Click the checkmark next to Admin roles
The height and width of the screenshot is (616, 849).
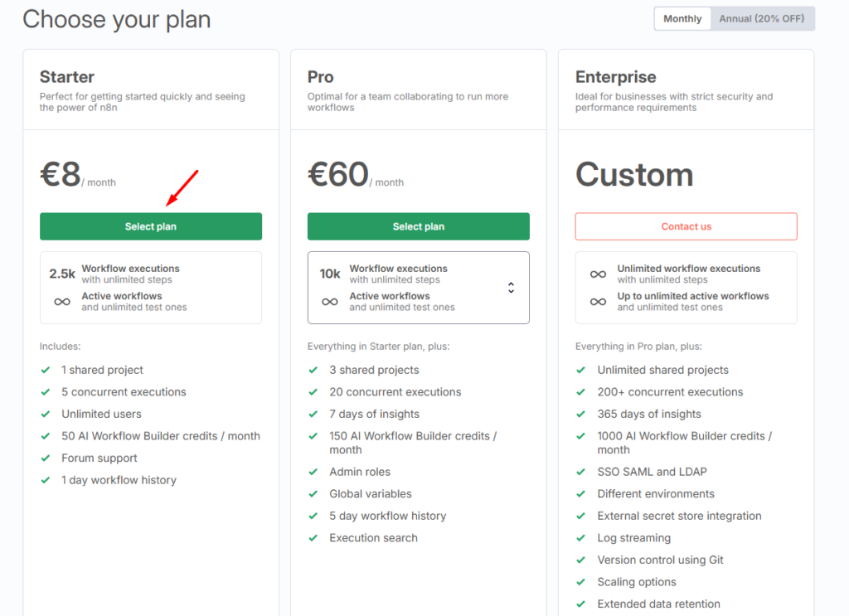tap(313, 472)
